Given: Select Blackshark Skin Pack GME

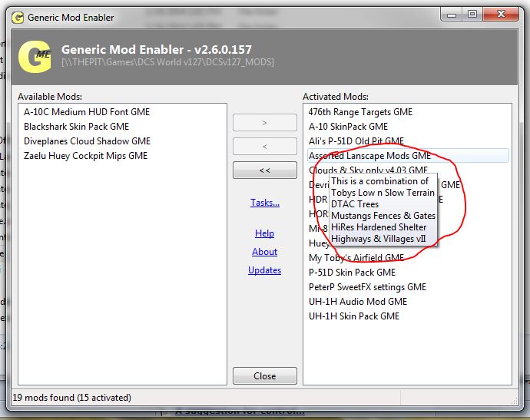Looking at the screenshot, I should 76,127.
